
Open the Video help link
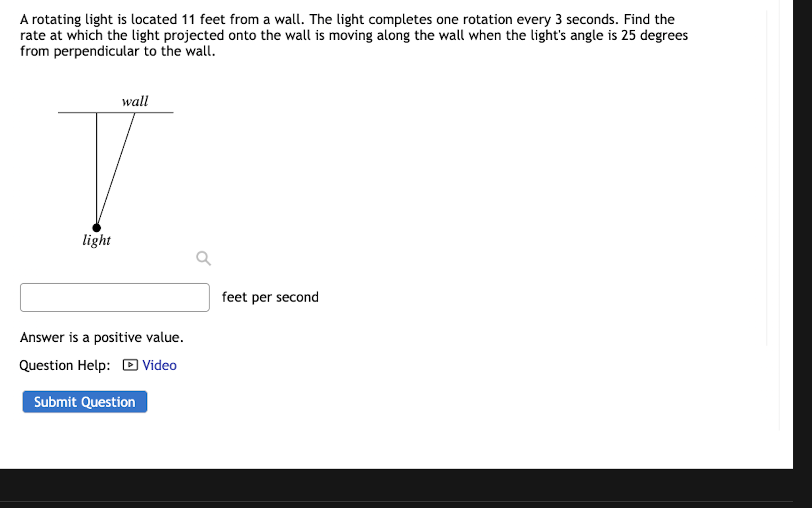(x=159, y=365)
